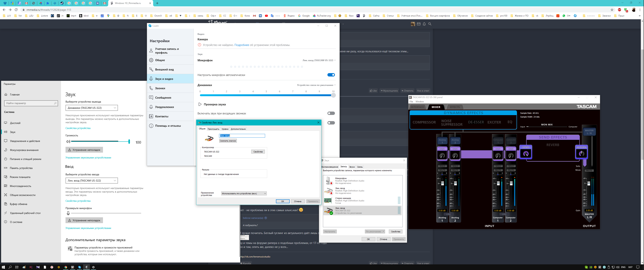The width and height of the screenshot is (644, 270).
Task: Open Display item in Windows settings sidebar
Action: coord(15,123)
